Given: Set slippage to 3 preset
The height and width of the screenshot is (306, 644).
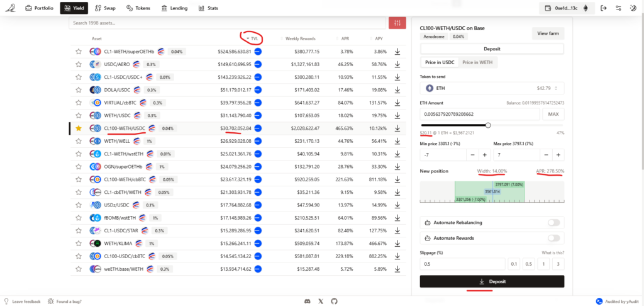Looking at the screenshot, I should tap(558, 264).
